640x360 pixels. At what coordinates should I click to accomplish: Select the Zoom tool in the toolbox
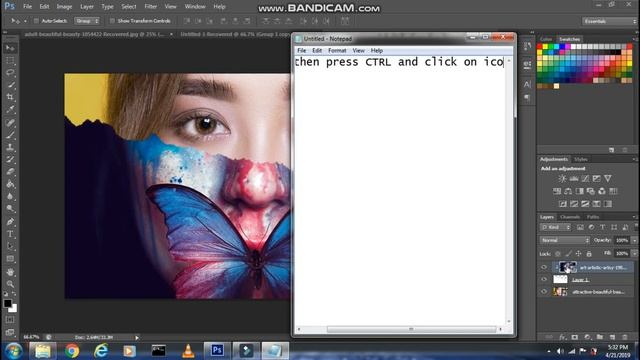[x=10, y=284]
